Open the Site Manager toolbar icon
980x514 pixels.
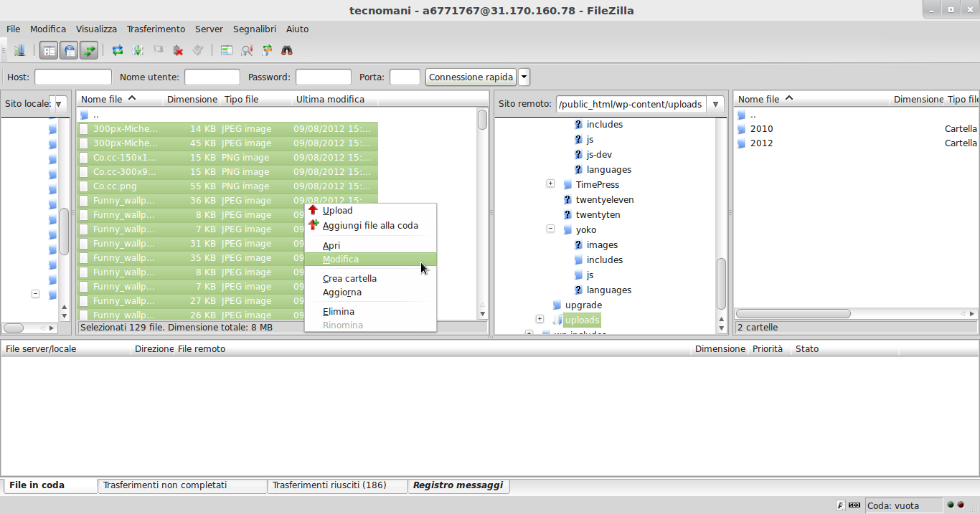[19, 50]
